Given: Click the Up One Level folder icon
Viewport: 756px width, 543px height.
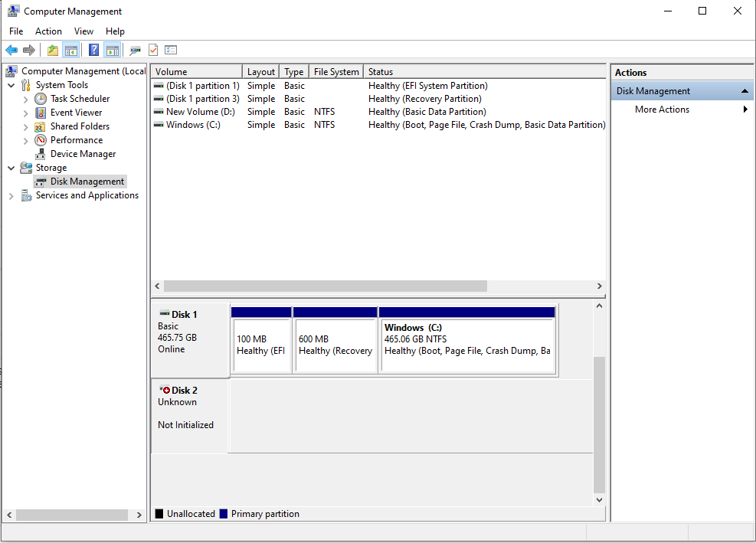Looking at the screenshot, I should pos(52,51).
